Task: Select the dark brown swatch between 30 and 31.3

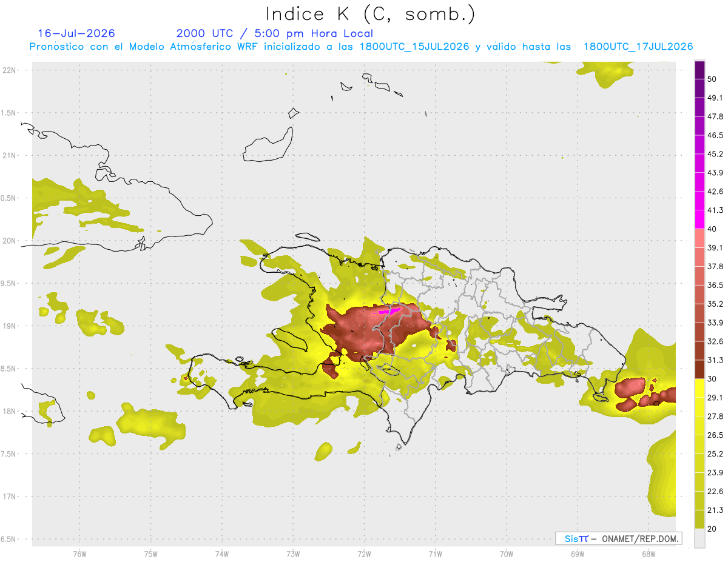Action: pos(699,370)
